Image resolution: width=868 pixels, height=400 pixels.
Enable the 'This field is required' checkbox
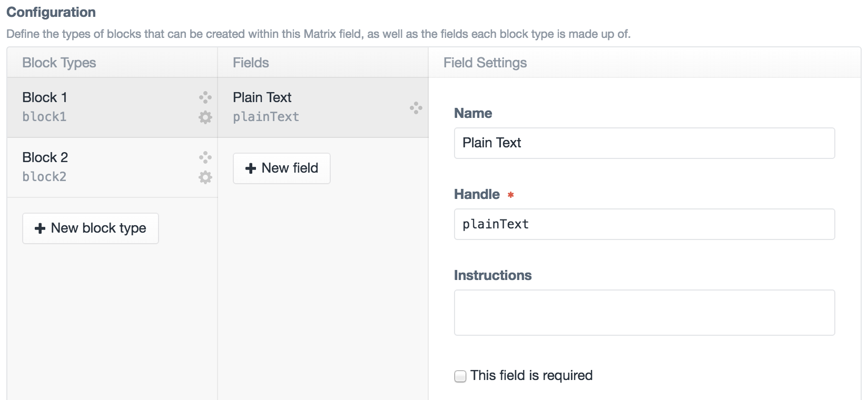pyautogui.click(x=460, y=376)
